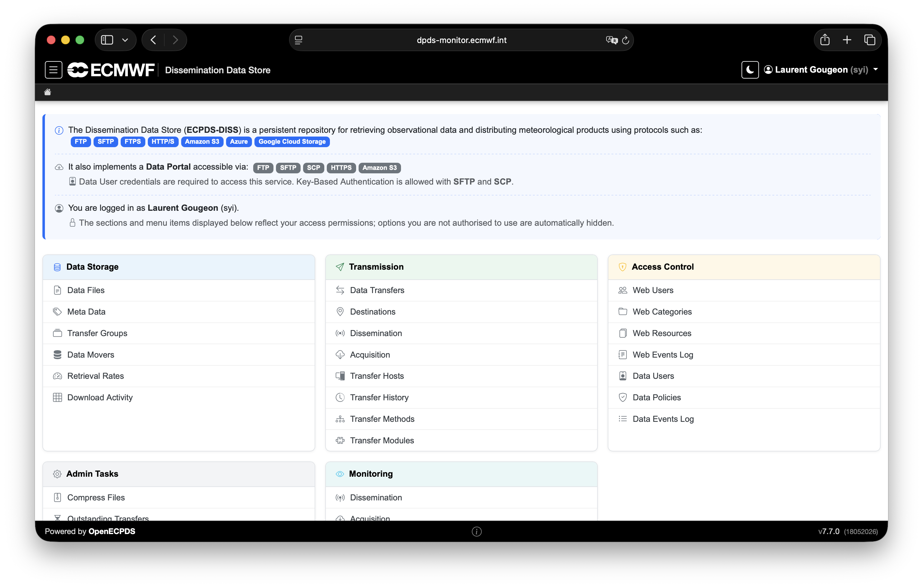This screenshot has width=923, height=588.
Task: Click the Access Control section header
Action: tap(744, 267)
